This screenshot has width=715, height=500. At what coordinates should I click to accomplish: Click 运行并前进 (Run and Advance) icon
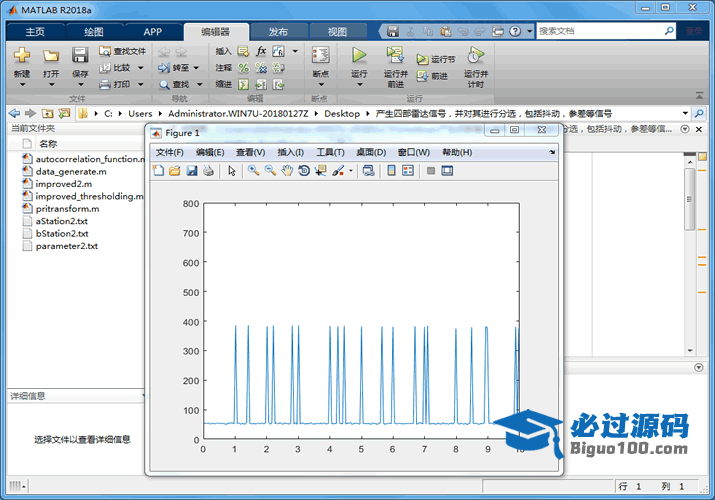(395, 55)
